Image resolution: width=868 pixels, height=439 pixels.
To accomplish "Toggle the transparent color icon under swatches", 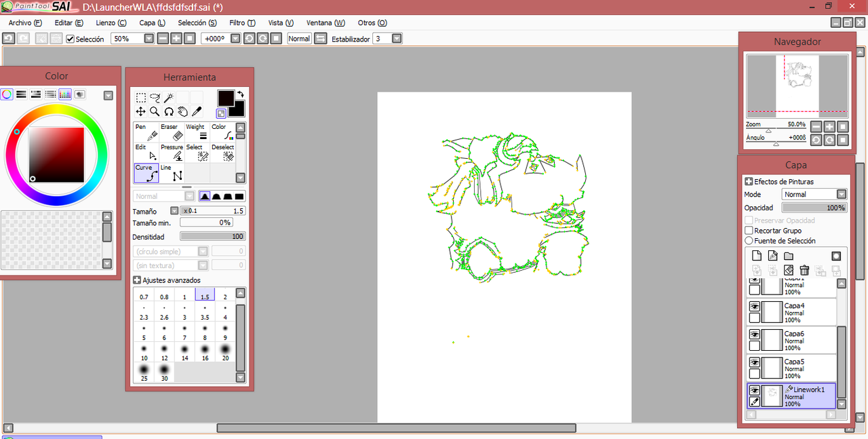I will coord(222,113).
